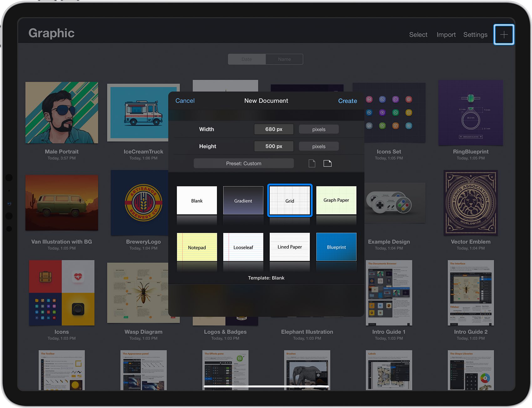Select landscape orientation page icon
Viewport: 532px width, 408px height.
327,163
